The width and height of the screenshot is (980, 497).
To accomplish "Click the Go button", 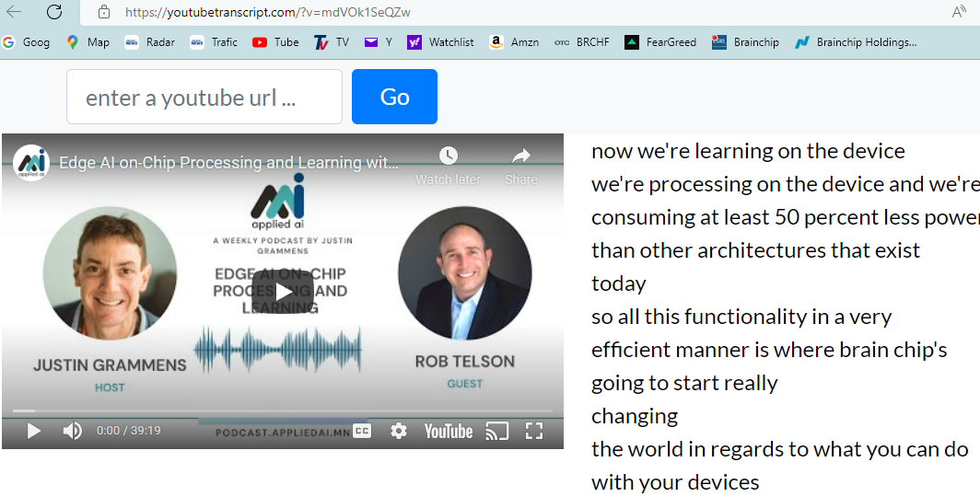I will point(394,97).
